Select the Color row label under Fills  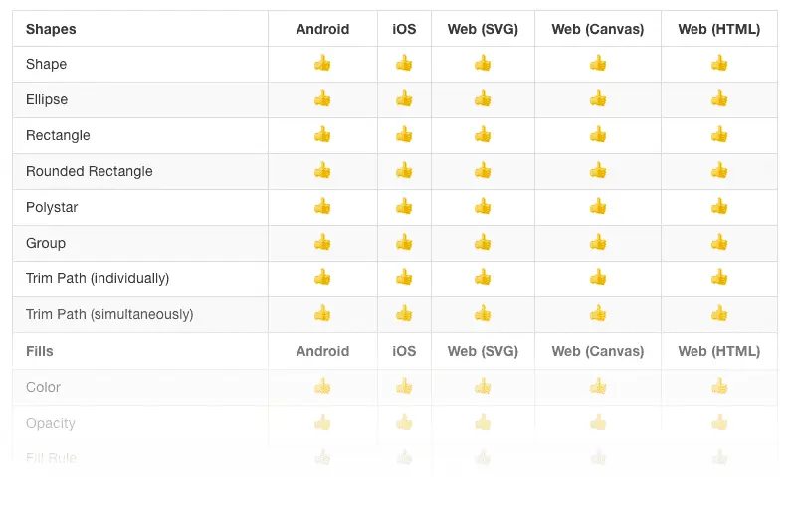pos(43,387)
